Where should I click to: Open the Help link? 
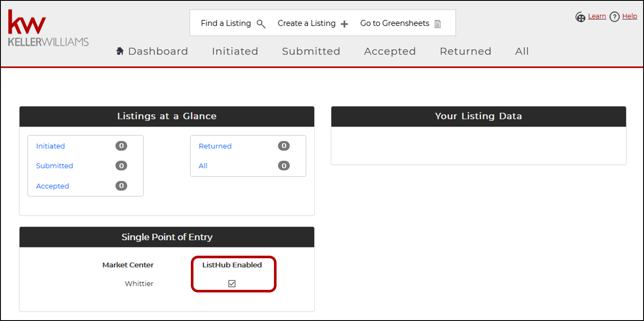click(630, 16)
